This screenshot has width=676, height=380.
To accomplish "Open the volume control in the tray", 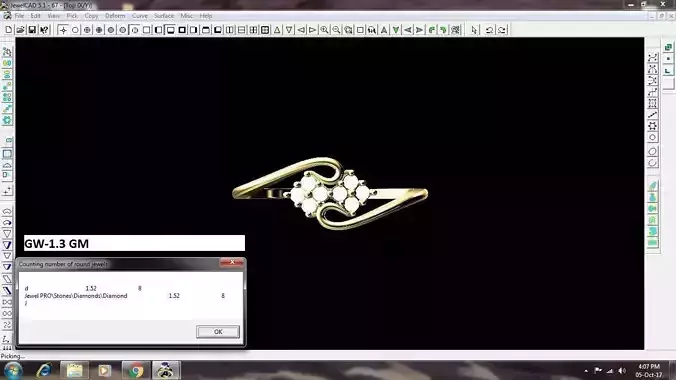I will (x=622, y=371).
